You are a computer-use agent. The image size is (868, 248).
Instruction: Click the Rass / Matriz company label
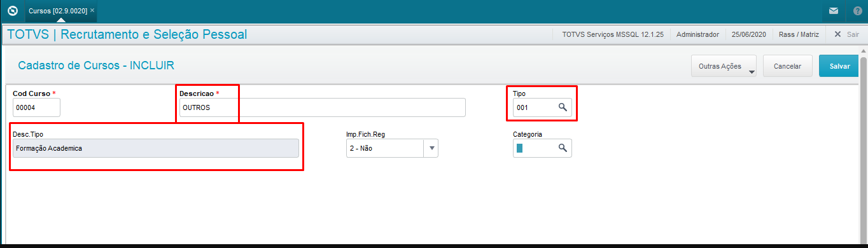(798, 34)
